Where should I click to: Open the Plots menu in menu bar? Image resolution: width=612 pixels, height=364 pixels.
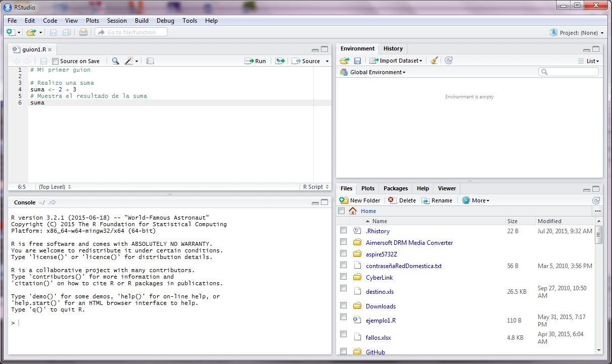92,21
